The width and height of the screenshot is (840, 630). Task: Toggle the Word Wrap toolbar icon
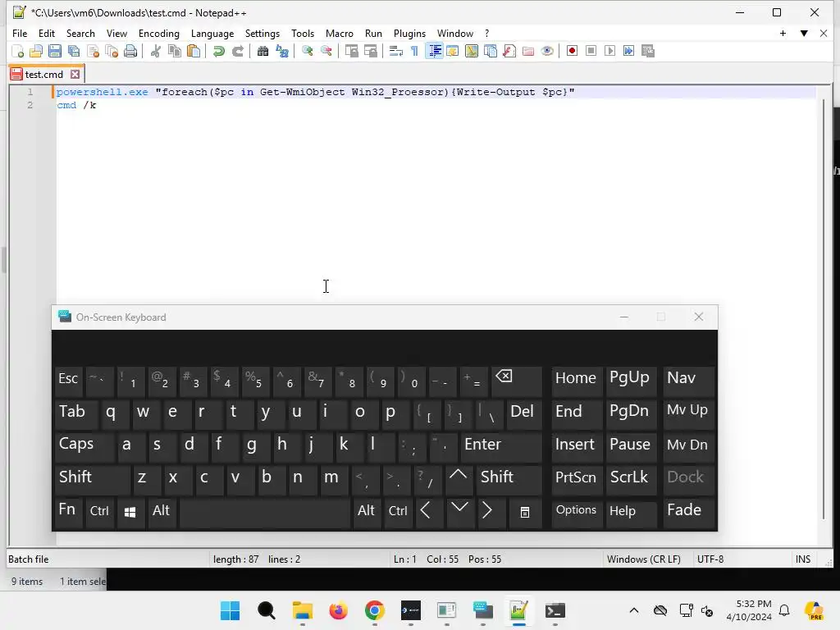(x=395, y=51)
